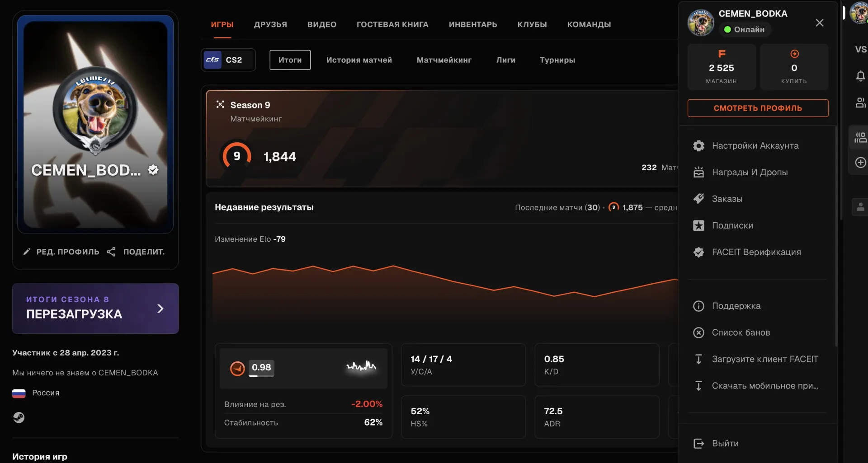Expand the ИТОГИ СЕЗОНА 8 ПЕРЕЗАГРУЗКА banner arrow
This screenshot has height=463, width=868.
160,309
